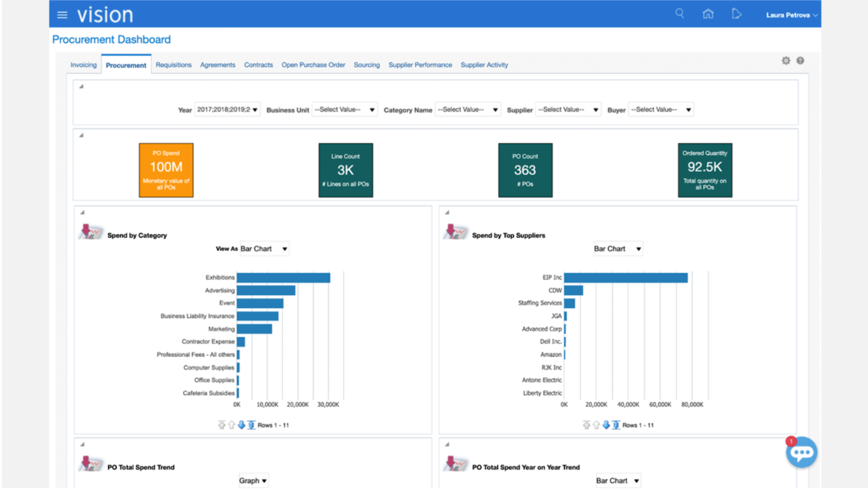Click the PO Spend summary tile icon
This screenshot has height=489, width=868.
coord(166,169)
